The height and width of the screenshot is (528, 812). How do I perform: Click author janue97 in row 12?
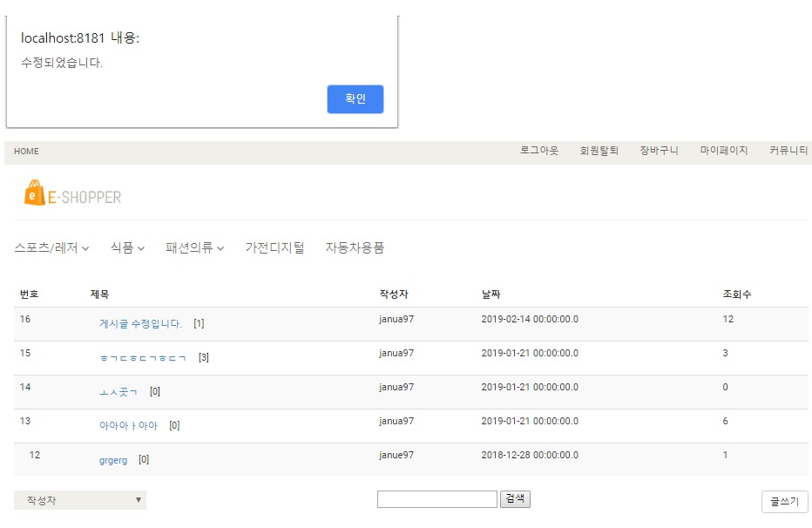[396, 455]
